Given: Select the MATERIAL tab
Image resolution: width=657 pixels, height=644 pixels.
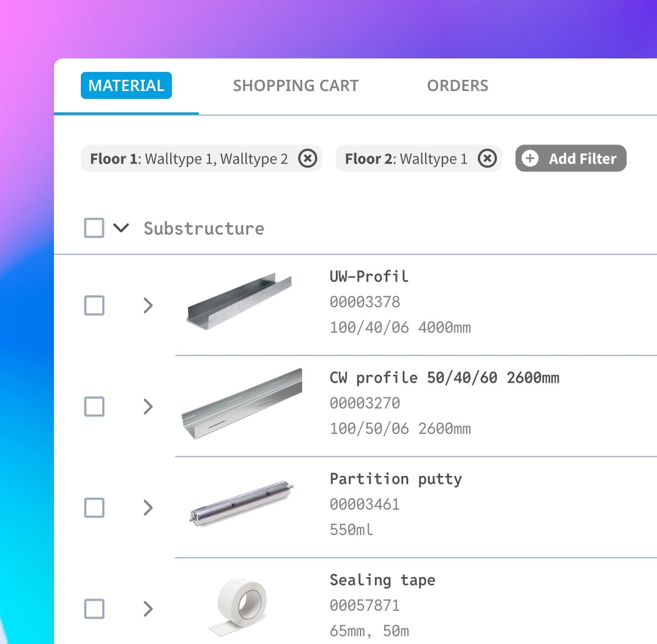Looking at the screenshot, I should pyautogui.click(x=126, y=85).
